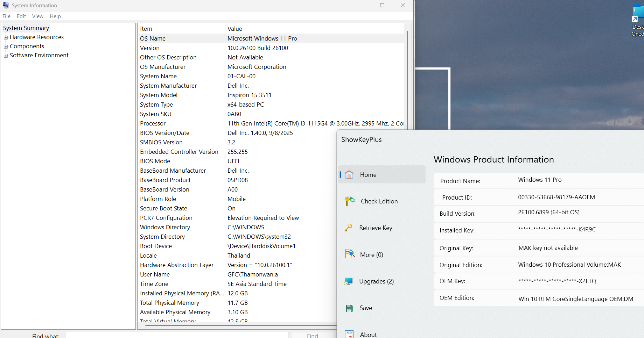Click the Retrieve Key icon
This screenshot has width=644, height=338.
click(348, 228)
